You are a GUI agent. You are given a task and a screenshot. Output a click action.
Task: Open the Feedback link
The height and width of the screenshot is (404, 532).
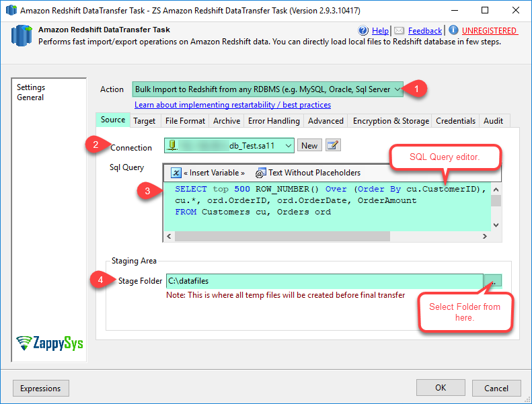coord(425,31)
